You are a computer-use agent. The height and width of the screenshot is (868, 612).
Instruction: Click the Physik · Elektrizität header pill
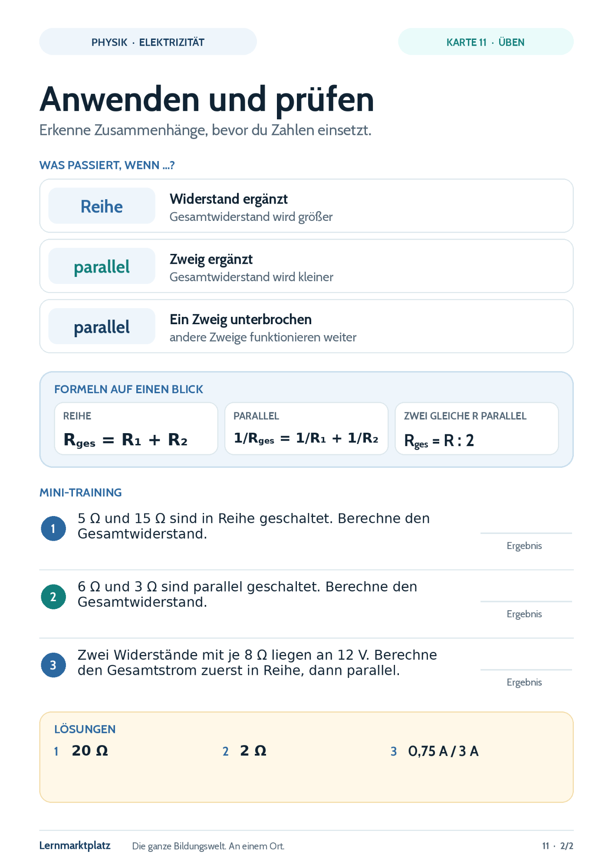click(x=148, y=42)
